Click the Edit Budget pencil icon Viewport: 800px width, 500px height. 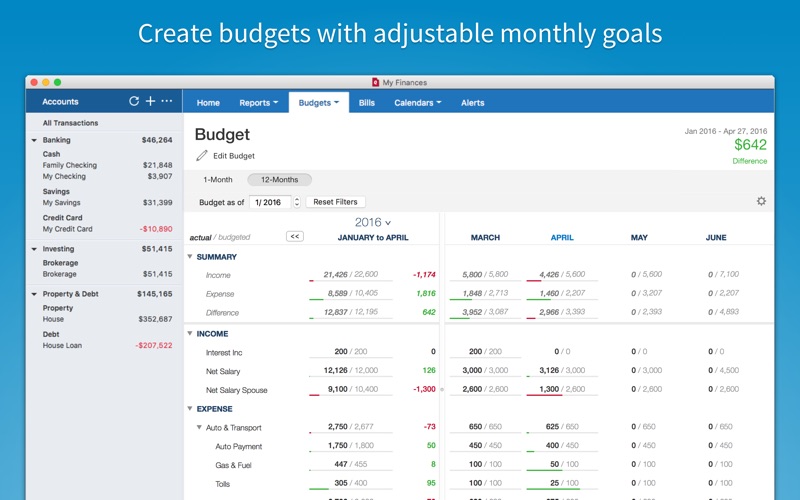(x=202, y=156)
